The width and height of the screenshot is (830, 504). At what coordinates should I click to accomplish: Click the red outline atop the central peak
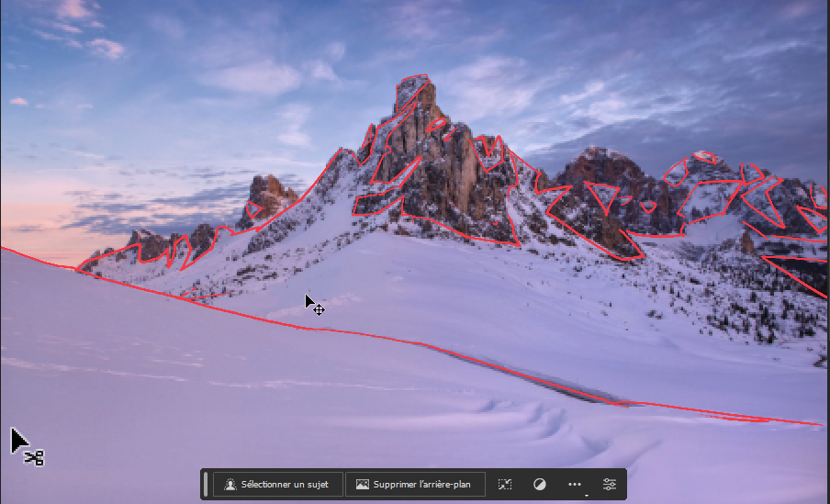pos(413,77)
